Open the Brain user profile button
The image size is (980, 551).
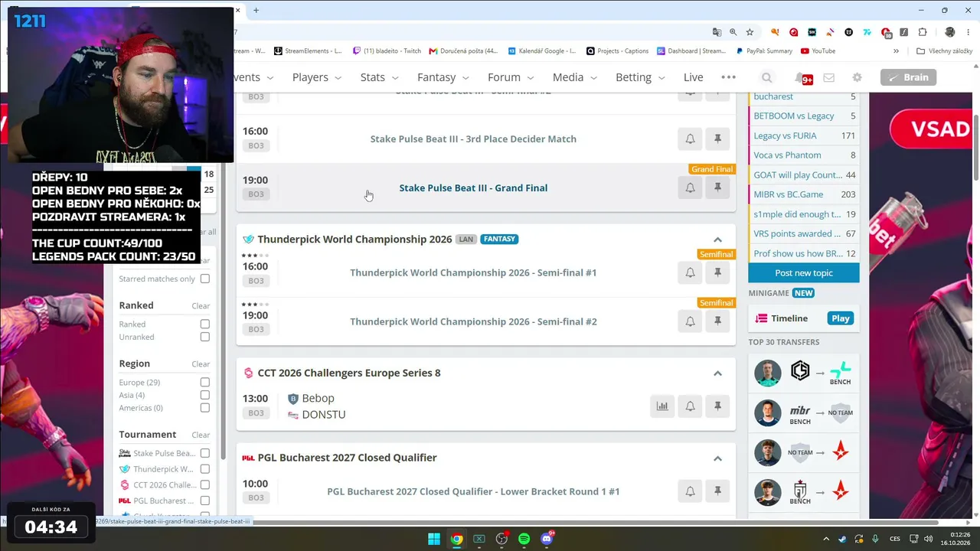coord(908,77)
